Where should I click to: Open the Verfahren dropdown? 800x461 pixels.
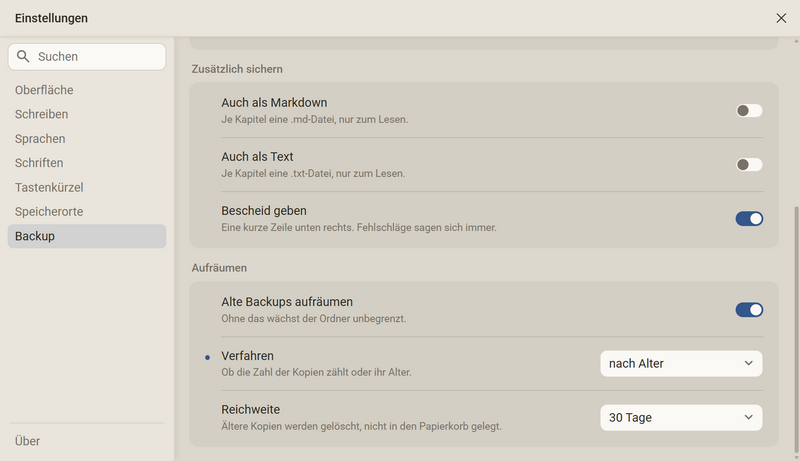point(681,364)
